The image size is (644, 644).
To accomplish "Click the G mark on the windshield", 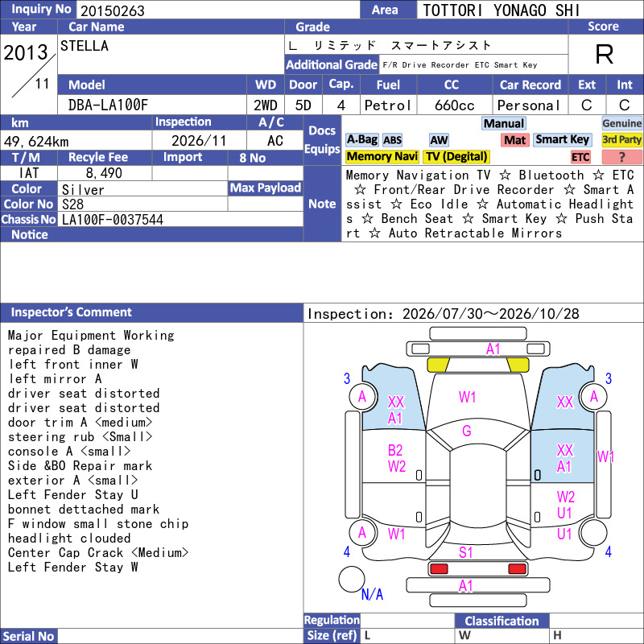I will 467,431.
